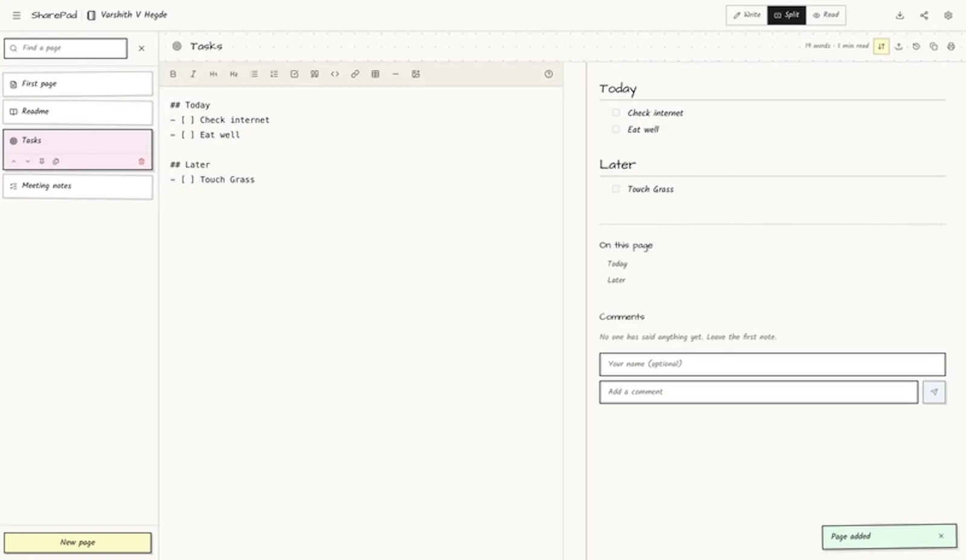Insert a table
966x560 pixels.
click(x=375, y=74)
